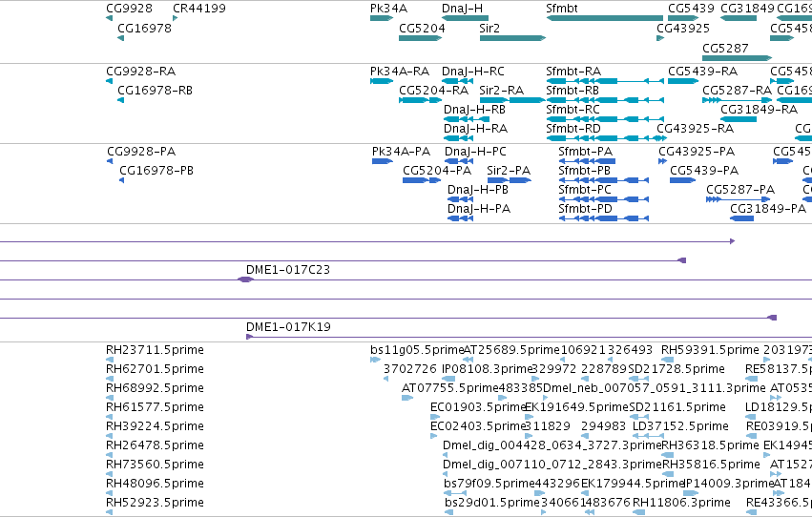Viewport: 812px width, 517px height.
Task: Open the RH52923.5prime EST label
Action: 155,504
